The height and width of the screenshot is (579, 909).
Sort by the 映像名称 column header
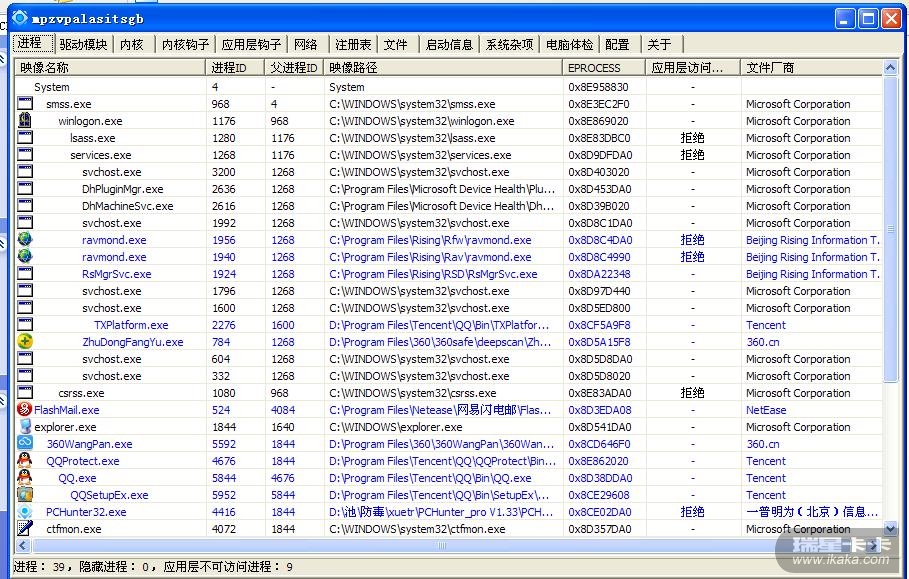point(110,67)
